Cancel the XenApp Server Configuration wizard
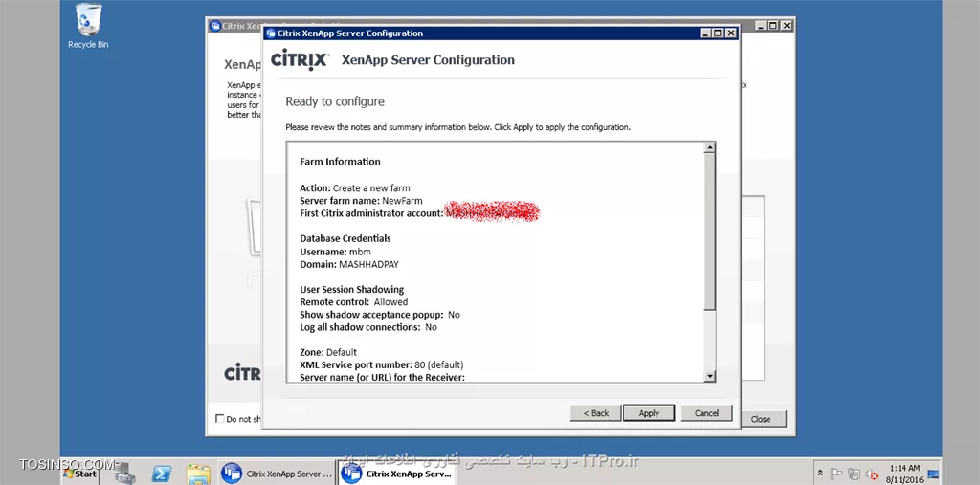The image size is (980, 485). click(x=706, y=413)
